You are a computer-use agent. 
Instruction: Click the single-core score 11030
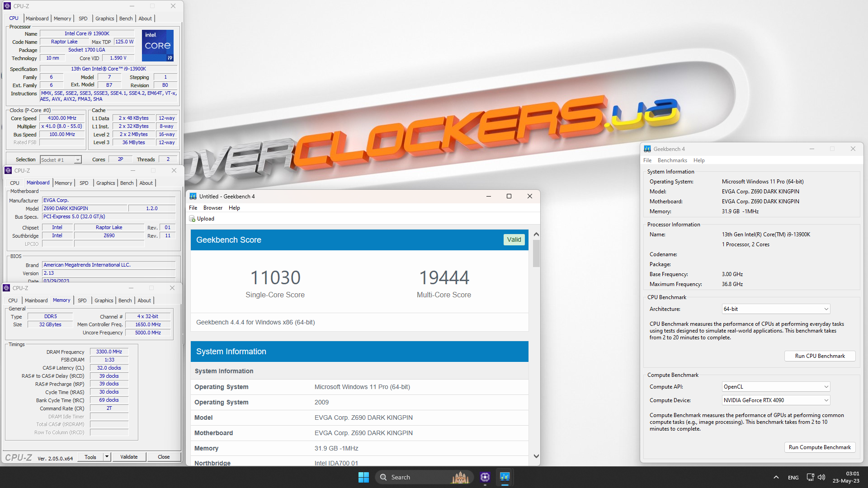pos(275,277)
